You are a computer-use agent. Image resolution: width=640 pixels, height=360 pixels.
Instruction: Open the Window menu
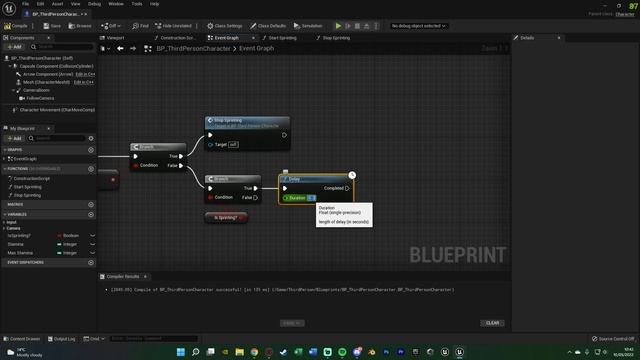click(x=116, y=4)
